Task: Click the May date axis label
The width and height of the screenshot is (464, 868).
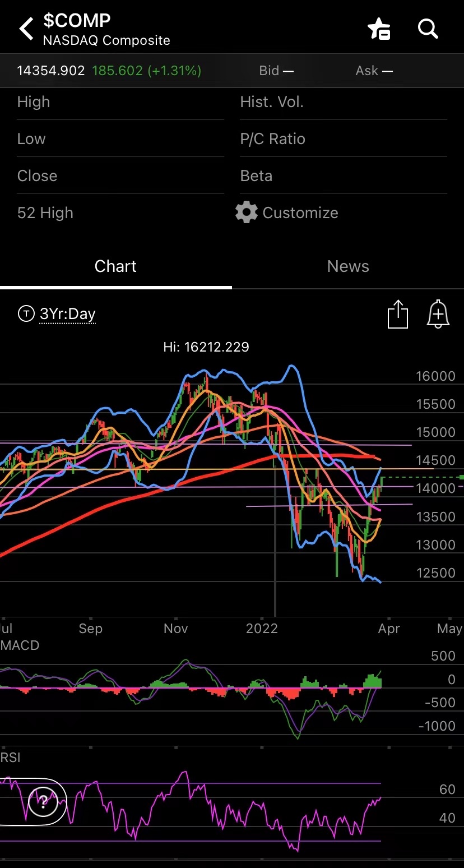Action: coord(449,628)
